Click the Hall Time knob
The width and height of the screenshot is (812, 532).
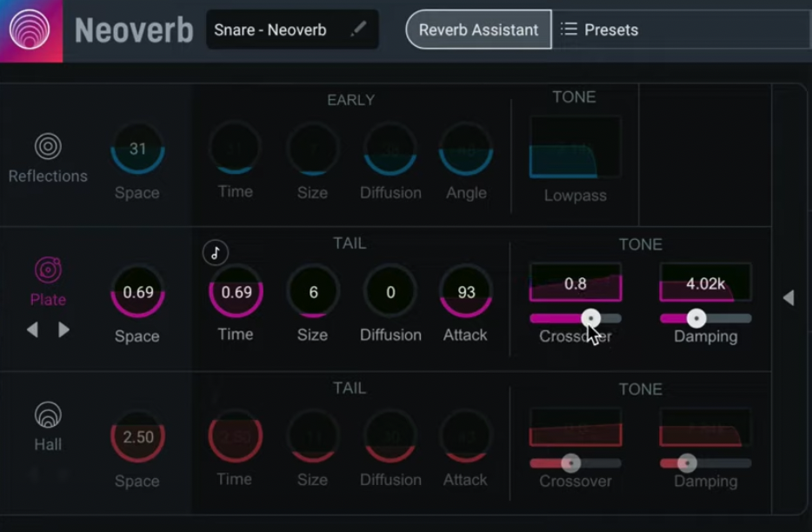[x=235, y=436]
